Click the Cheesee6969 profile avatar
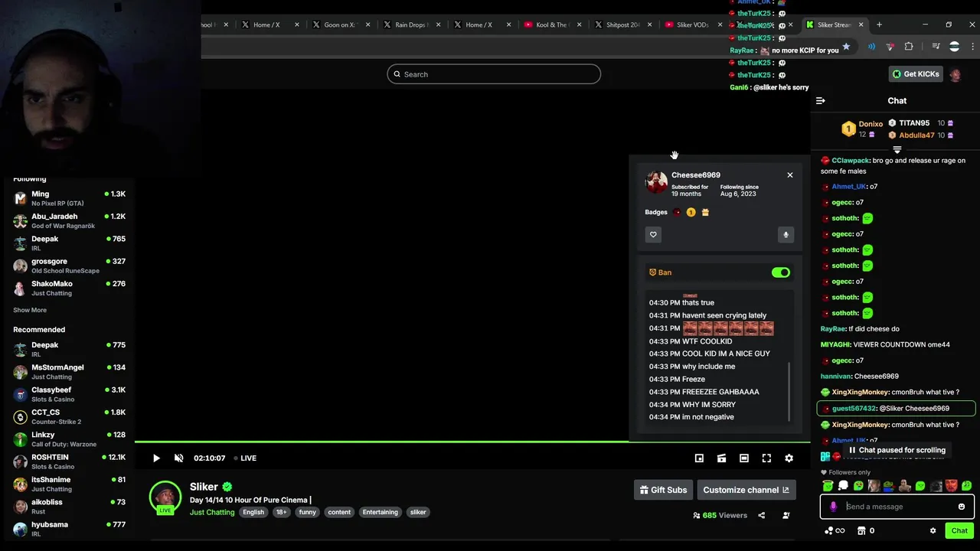The height and width of the screenshot is (551, 980). (656, 183)
